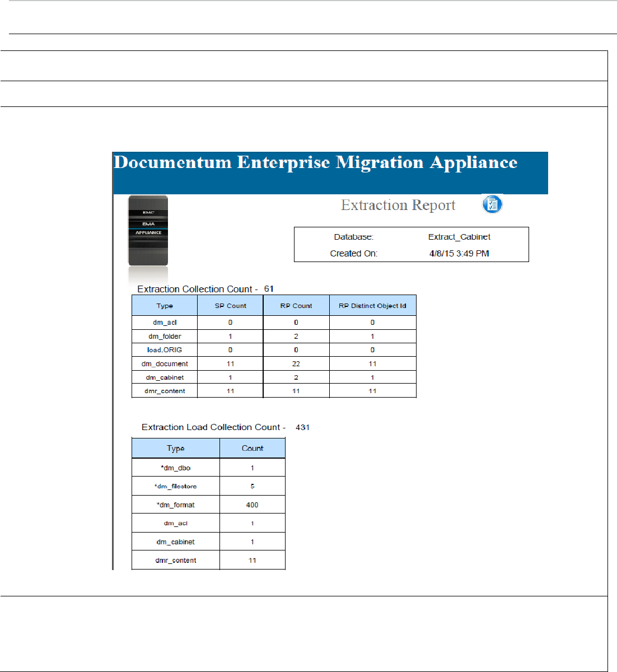The height and width of the screenshot is (672, 617).
Task: Select the *dm_format row label
Action: pyautogui.click(x=176, y=505)
